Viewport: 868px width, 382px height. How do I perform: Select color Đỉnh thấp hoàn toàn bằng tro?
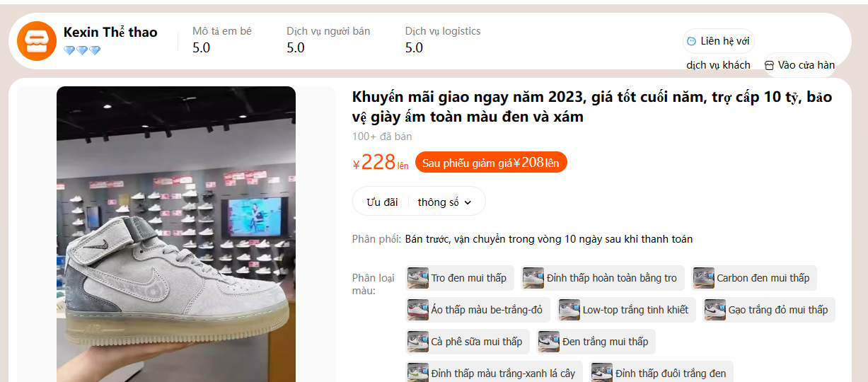click(x=603, y=278)
